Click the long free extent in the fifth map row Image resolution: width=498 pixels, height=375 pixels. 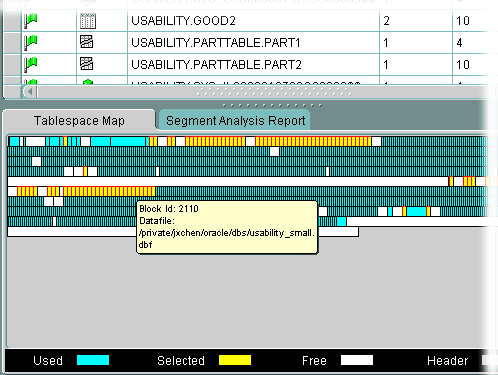[x=228, y=182]
